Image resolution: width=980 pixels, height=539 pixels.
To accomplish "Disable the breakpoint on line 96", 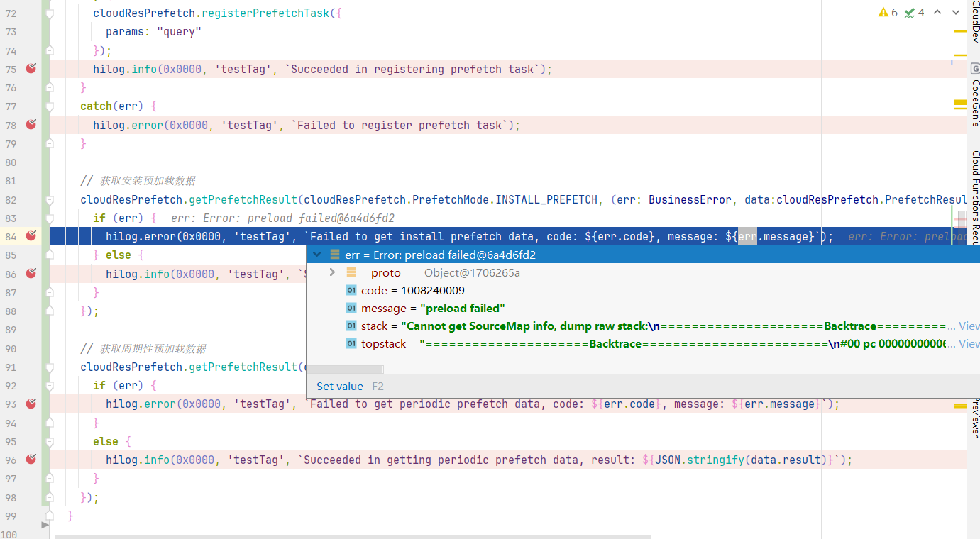I will click(31, 460).
